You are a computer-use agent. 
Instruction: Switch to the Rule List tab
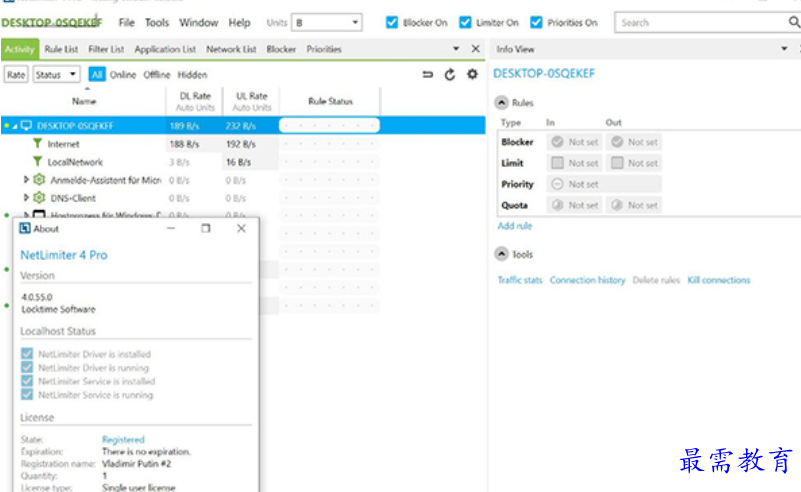point(61,49)
